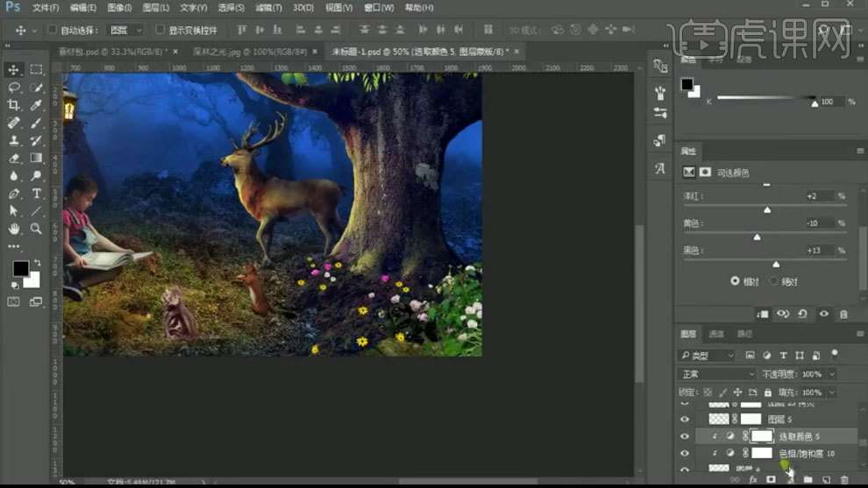This screenshot has height=488, width=868.
Task: Select the Path Selection tool
Action: coord(14,211)
